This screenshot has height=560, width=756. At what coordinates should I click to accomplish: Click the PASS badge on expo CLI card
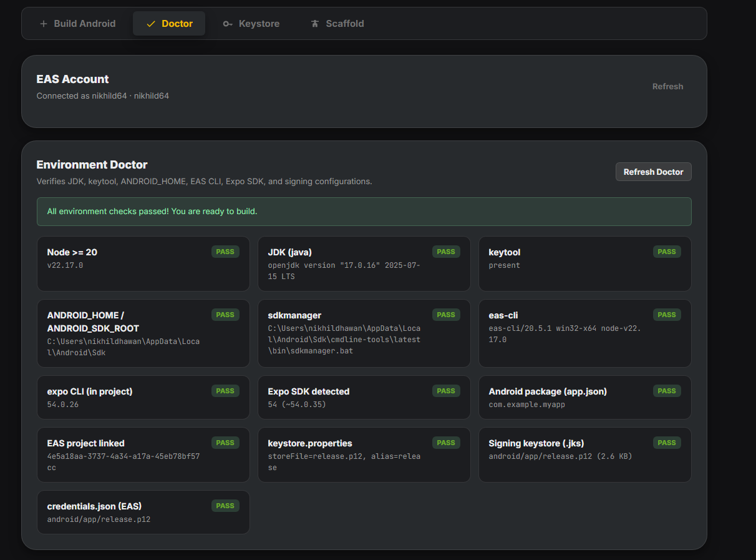[x=225, y=391]
